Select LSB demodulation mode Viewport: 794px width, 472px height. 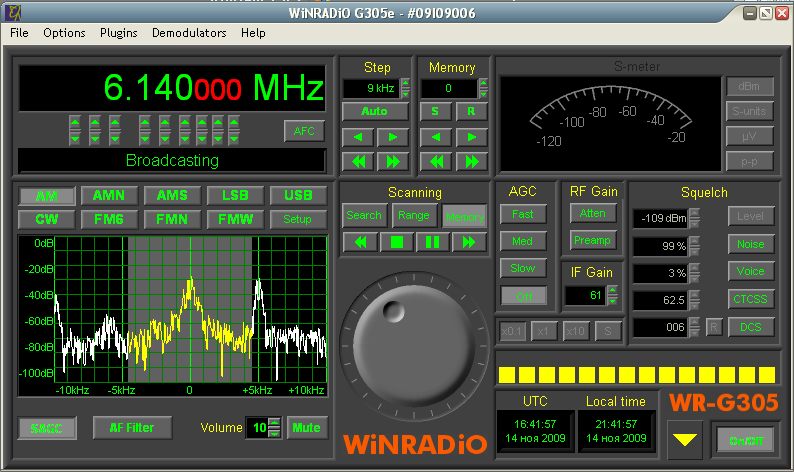[x=235, y=195]
